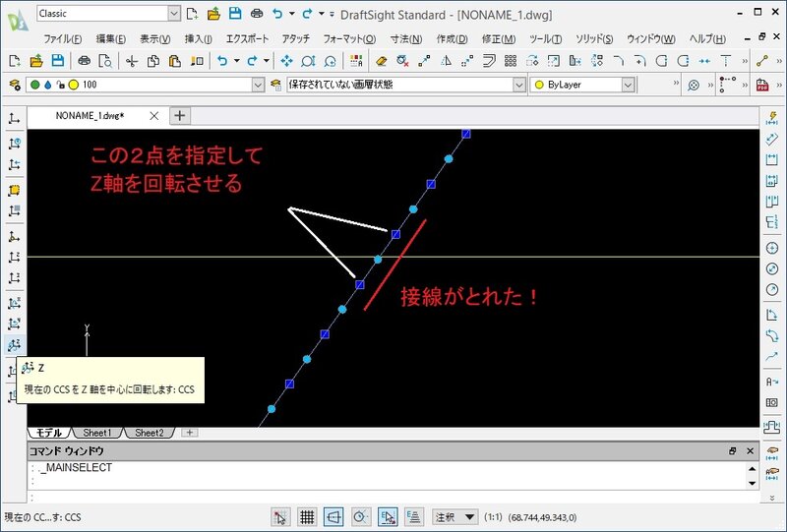Open the 編集(E) menu
Image resolution: width=787 pixels, height=532 pixels.
click(111, 39)
